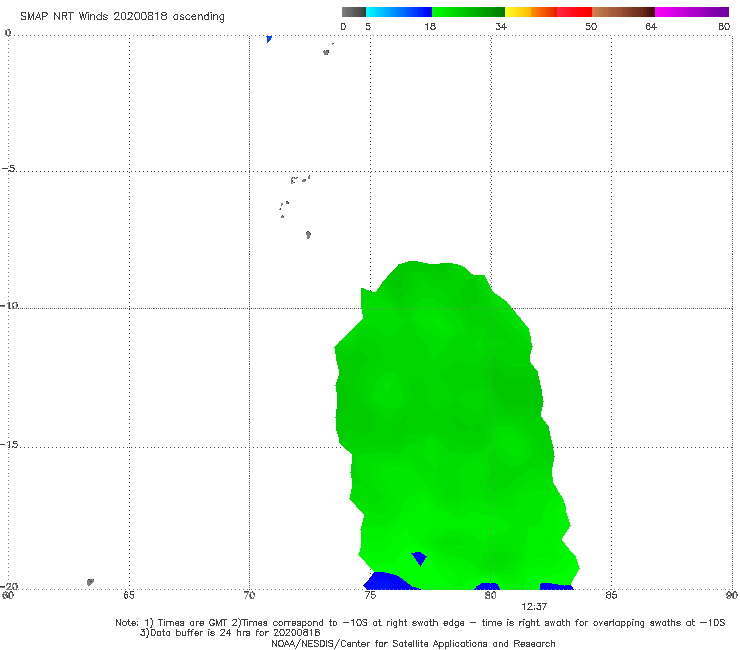
Task: Click the '18' label under the color bar
Action: coord(430,26)
